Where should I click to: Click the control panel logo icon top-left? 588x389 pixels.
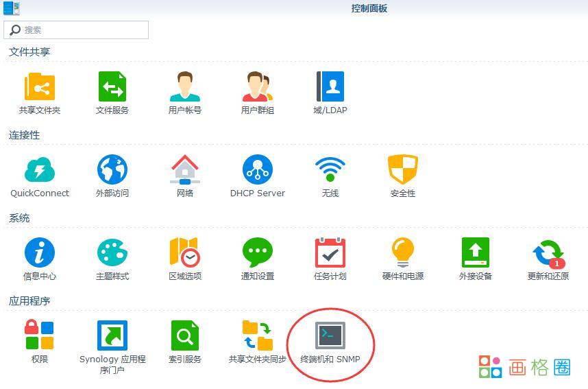[x=11, y=8]
